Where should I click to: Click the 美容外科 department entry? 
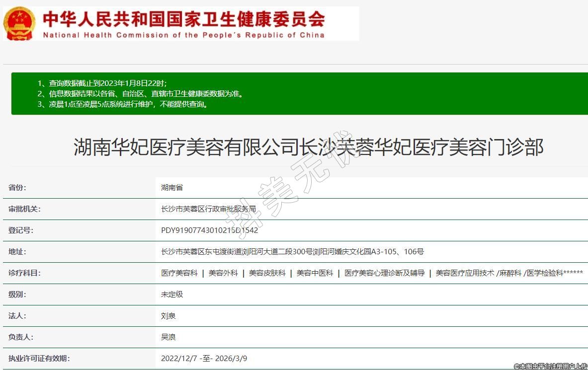tap(223, 273)
